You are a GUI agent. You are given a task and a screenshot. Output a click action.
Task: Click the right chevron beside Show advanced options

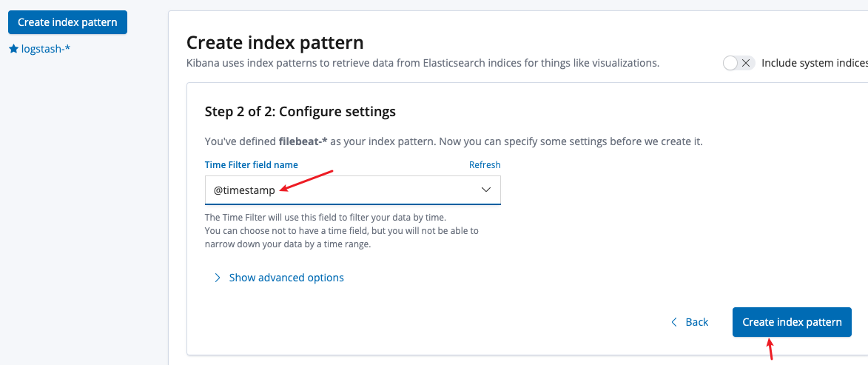click(218, 278)
